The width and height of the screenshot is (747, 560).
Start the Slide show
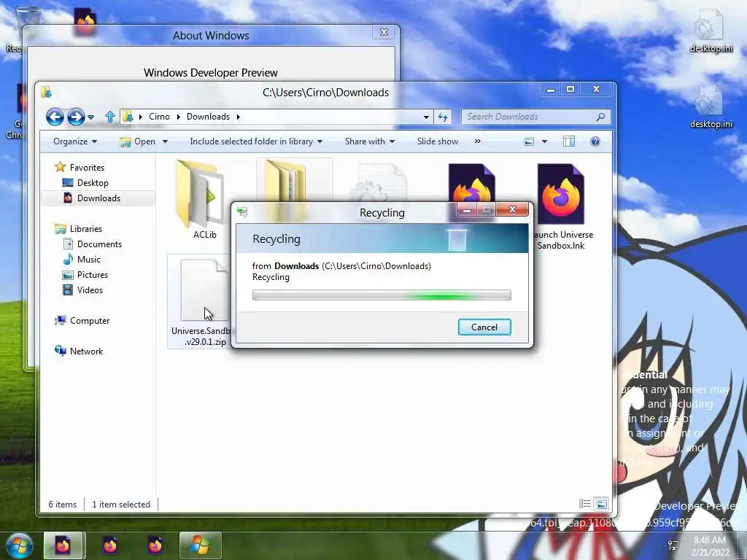pyautogui.click(x=438, y=141)
